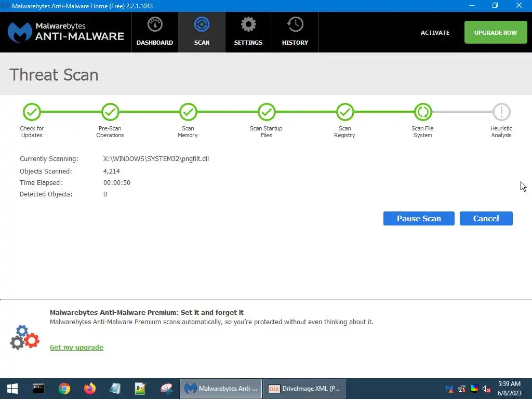Click the Heuristic Analysis pending step icon
Viewport: 532px width, 399px height.
click(x=501, y=112)
